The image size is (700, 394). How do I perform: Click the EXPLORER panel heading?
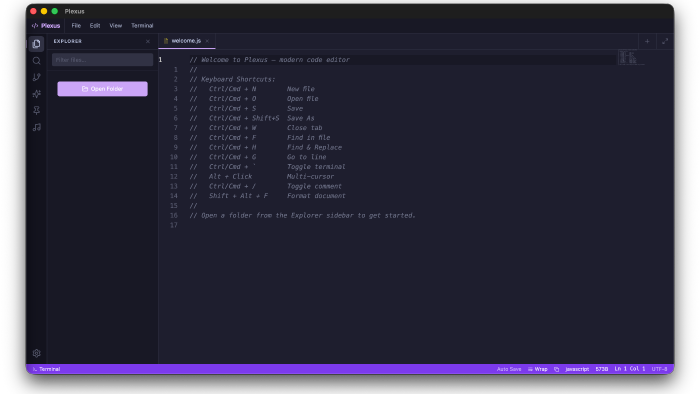[x=68, y=41]
